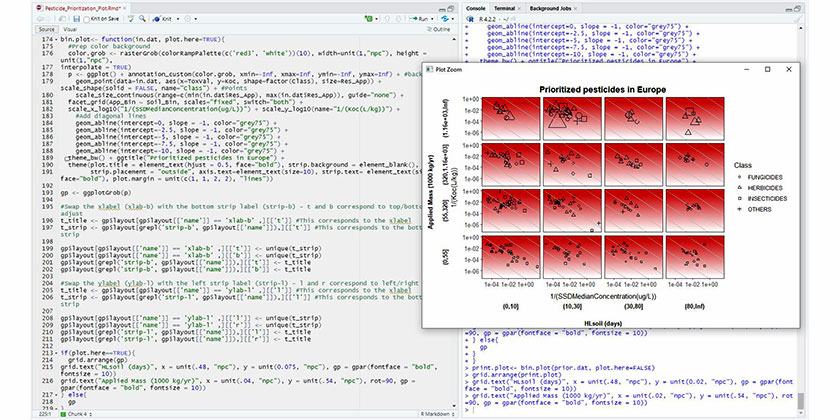Viewport: 840px width, 420px height.
Task: Collapse code fold at line 174
Action: [57, 40]
